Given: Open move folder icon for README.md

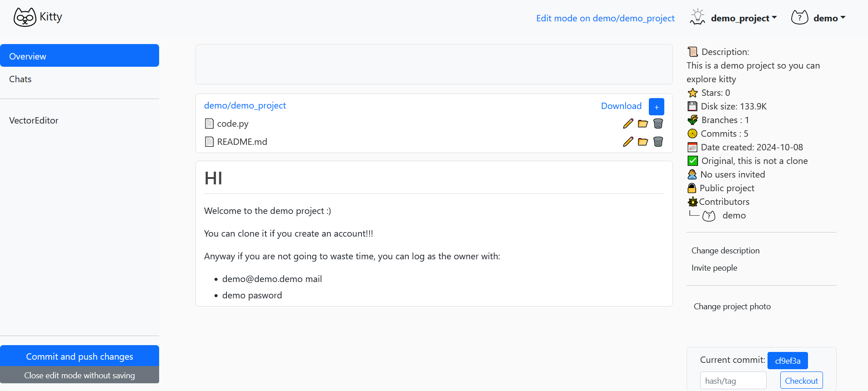Looking at the screenshot, I should tap(642, 142).
